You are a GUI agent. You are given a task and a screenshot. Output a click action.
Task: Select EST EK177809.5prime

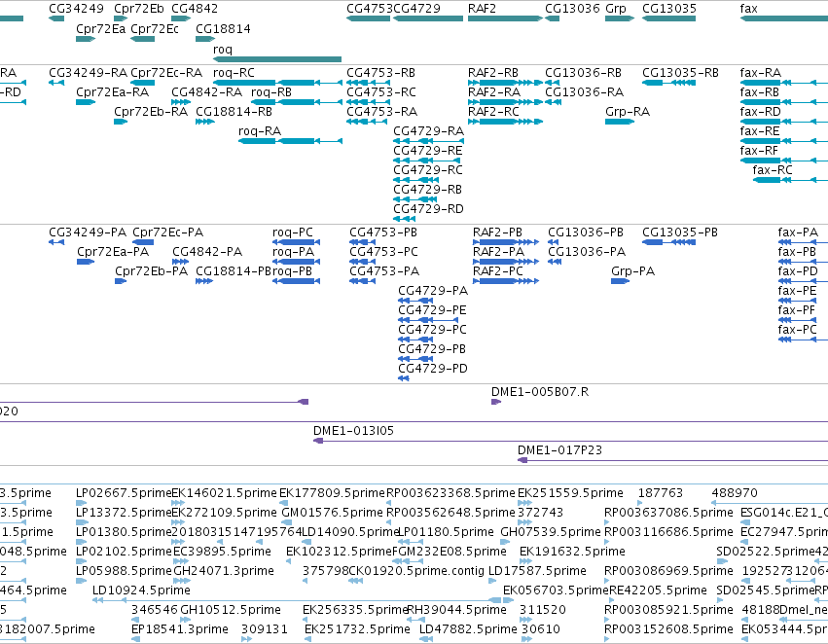(x=281, y=503)
